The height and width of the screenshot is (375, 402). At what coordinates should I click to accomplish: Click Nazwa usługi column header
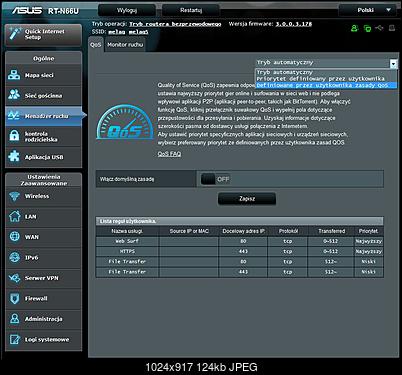pyautogui.click(x=127, y=231)
